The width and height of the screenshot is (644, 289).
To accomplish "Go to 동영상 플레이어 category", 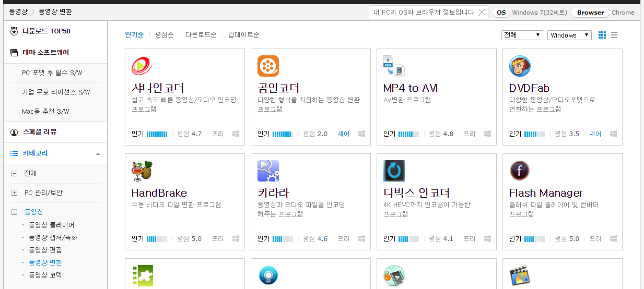I will point(52,225).
